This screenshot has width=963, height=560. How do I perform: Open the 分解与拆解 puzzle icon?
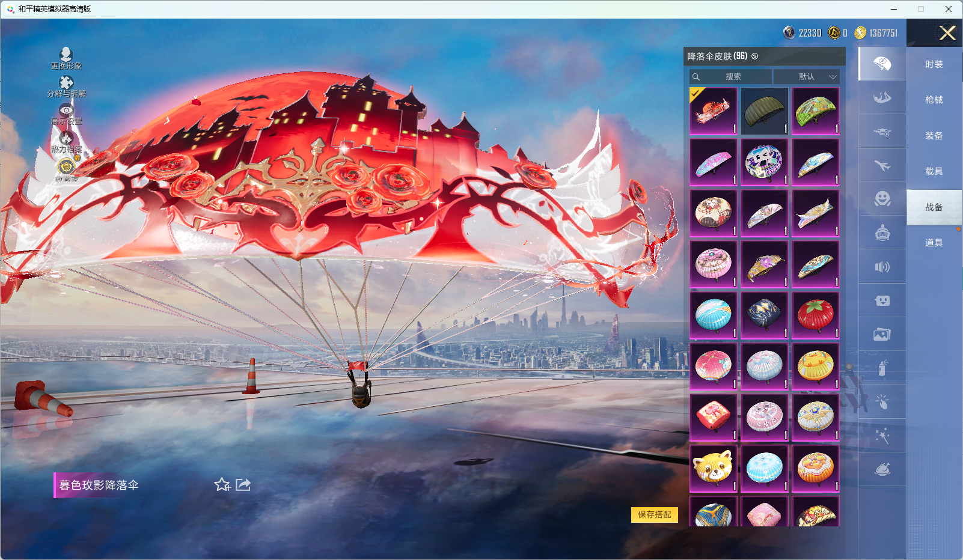[66, 83]
